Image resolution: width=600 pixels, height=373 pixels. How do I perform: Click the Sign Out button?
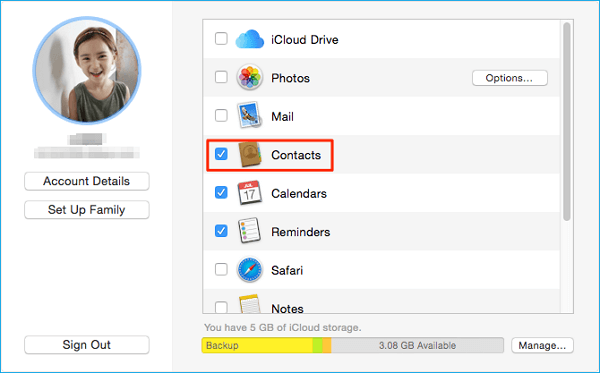tap(86, 345)
